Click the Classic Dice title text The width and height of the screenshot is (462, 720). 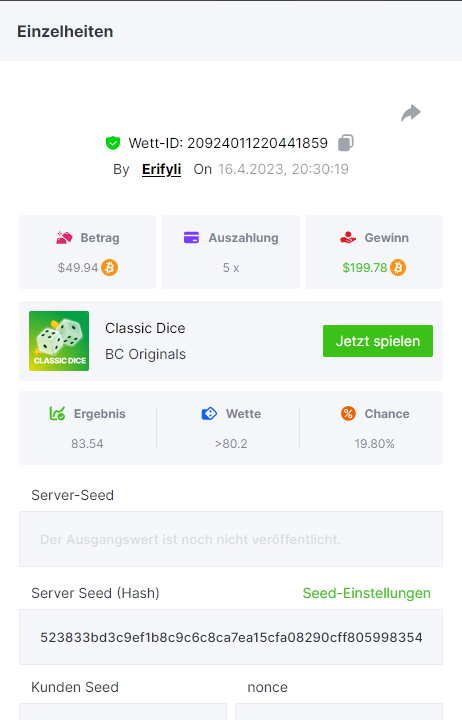click(x=145, y=328)
